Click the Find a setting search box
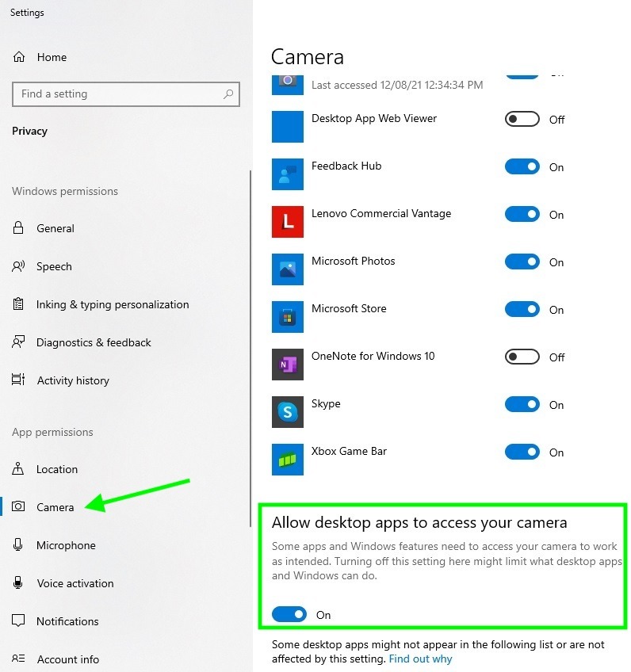 pyautogui.click(x=125, y=94)
